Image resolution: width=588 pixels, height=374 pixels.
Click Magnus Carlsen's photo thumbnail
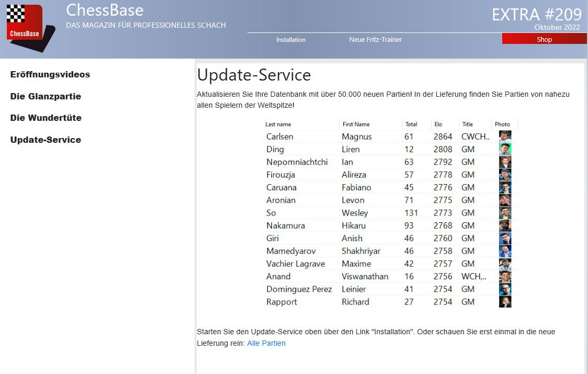pos(505,137)
